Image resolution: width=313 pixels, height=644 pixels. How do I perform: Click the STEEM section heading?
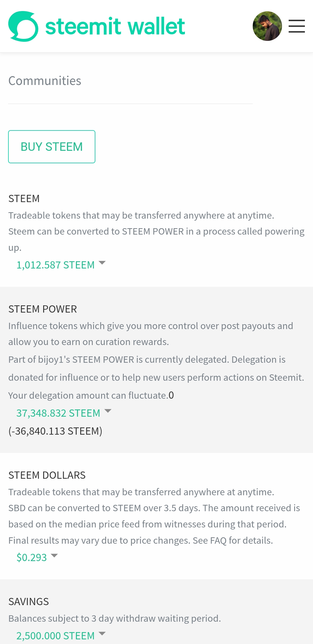[x=24, y=199]
